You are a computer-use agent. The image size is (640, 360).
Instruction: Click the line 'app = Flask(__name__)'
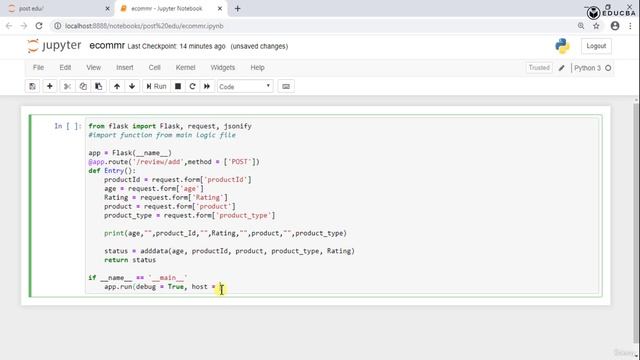(130, 153)
